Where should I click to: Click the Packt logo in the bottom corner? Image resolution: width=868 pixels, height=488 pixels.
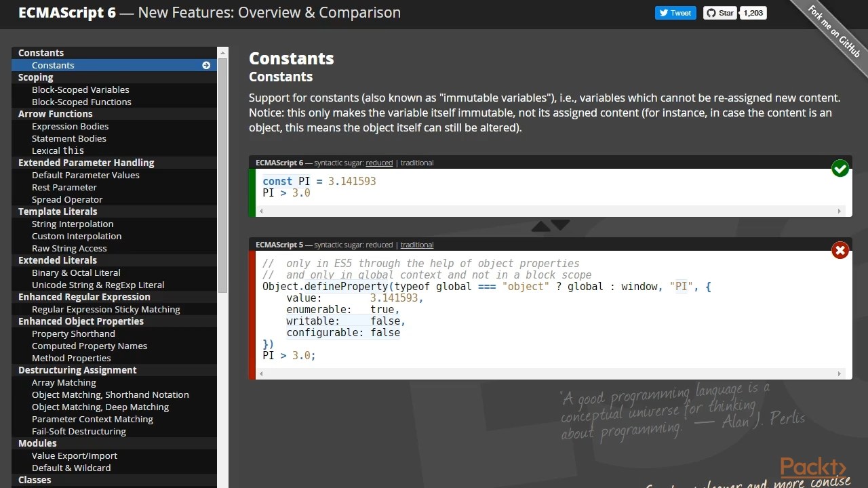coord(814,468)
